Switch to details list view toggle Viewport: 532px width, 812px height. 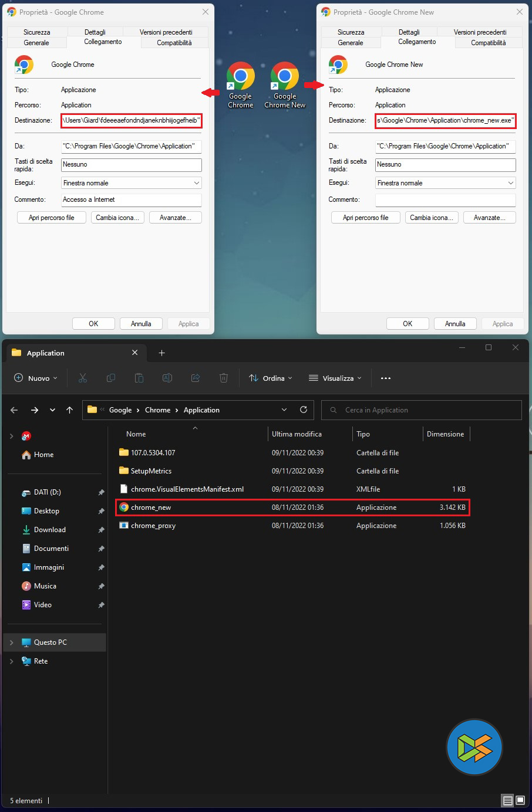tap(508, 800)
